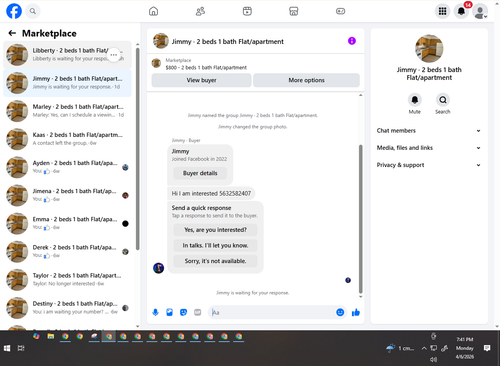Click the View buyer button
Screen dimensions: 500x366
pyautogui.click(x=201, y=80)
